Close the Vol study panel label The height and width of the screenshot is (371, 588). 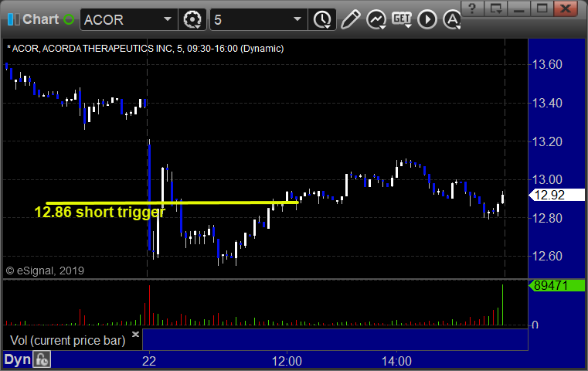135,334
